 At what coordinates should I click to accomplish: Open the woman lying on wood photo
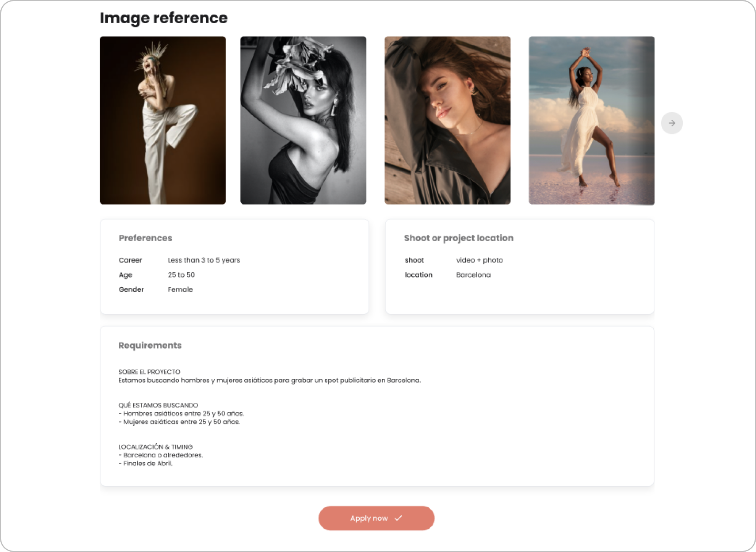[447, 120]
